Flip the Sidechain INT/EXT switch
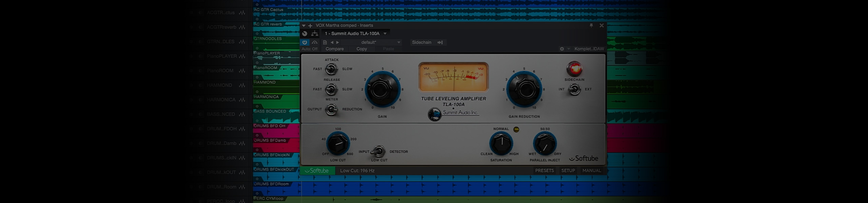This screenshot has width=868, height=203. [x=574, y=90]
